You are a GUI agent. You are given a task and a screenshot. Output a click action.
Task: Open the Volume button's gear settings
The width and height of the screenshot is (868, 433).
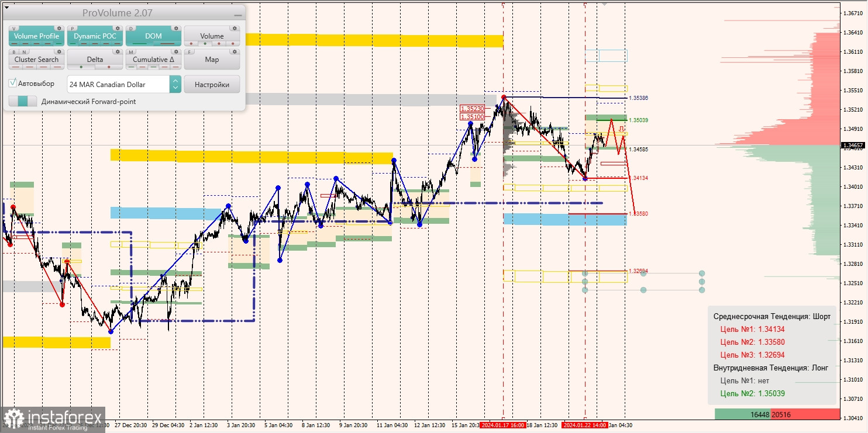(x=235, y=28)
